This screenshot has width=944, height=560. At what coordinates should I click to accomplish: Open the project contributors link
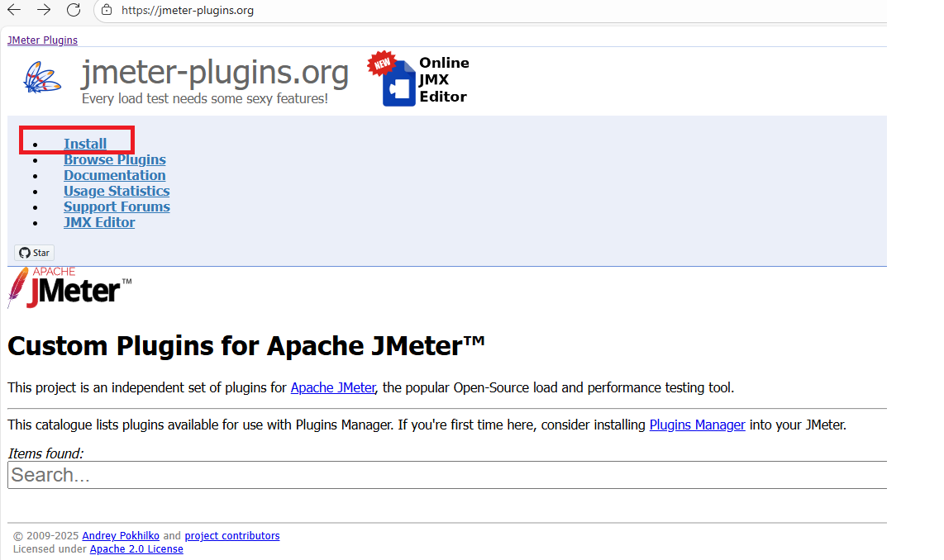click(x=231, y=535)
